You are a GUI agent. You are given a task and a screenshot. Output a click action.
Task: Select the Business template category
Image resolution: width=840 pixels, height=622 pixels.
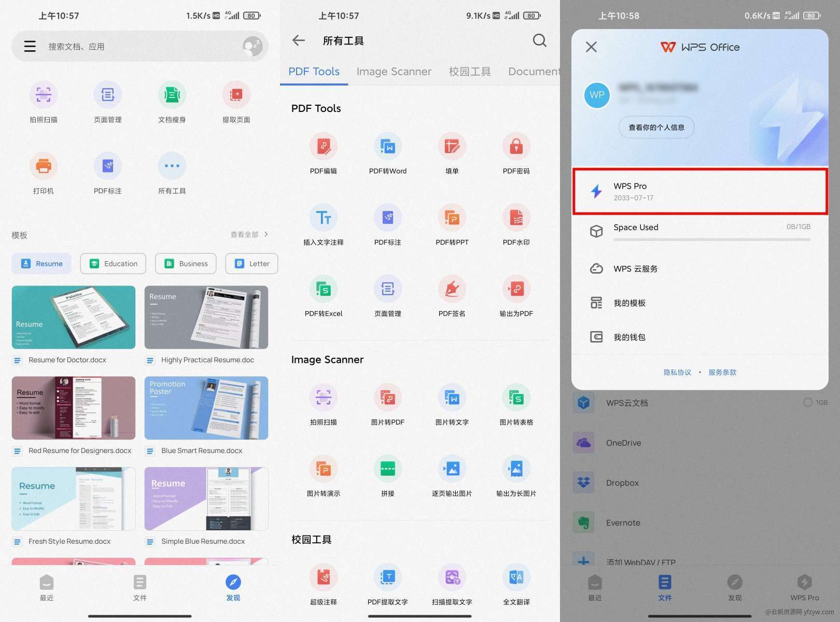(x=186, y=264)
